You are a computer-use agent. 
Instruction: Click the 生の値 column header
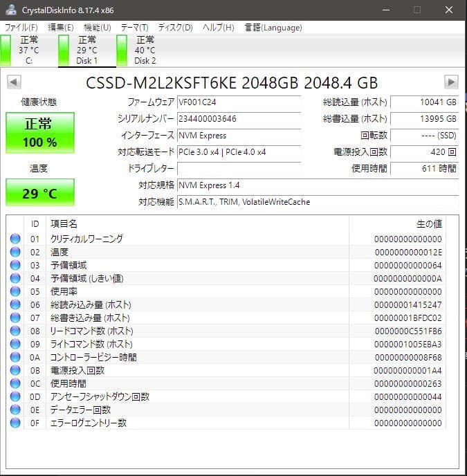pyautogui.click(x=397, y=224)
